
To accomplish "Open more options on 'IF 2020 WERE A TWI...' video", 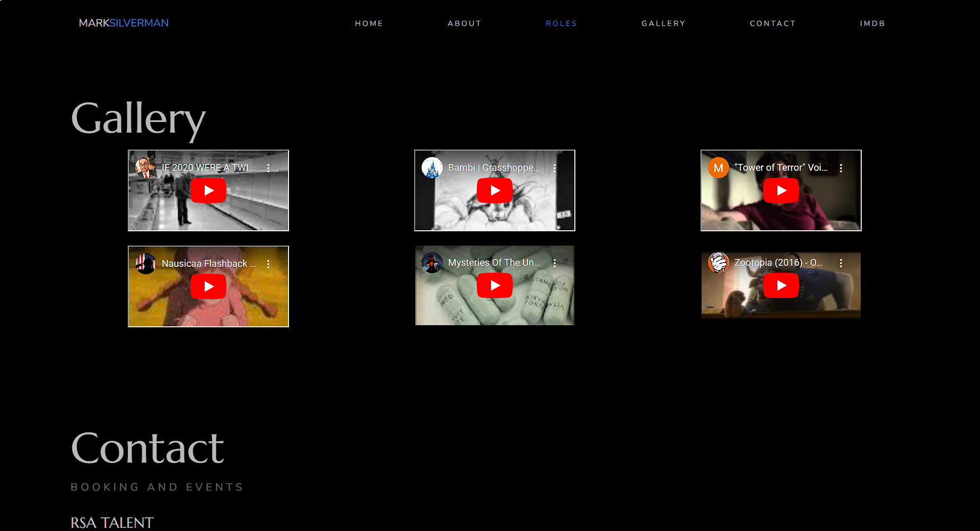I will pyautogui.click(x=268, y=168).
